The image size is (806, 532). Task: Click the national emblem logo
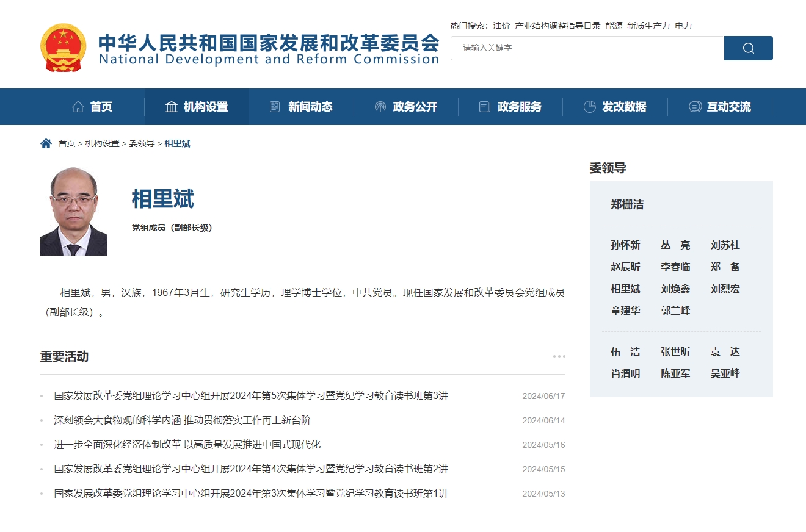click(63, 48)
